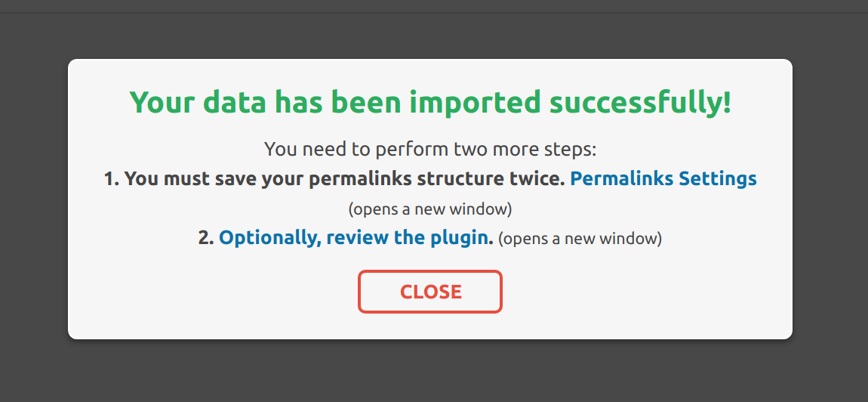This screenshot has height=402, width=868.
Task: Click the word 'Permalinks' in the blue link
Action: (621, 179)
